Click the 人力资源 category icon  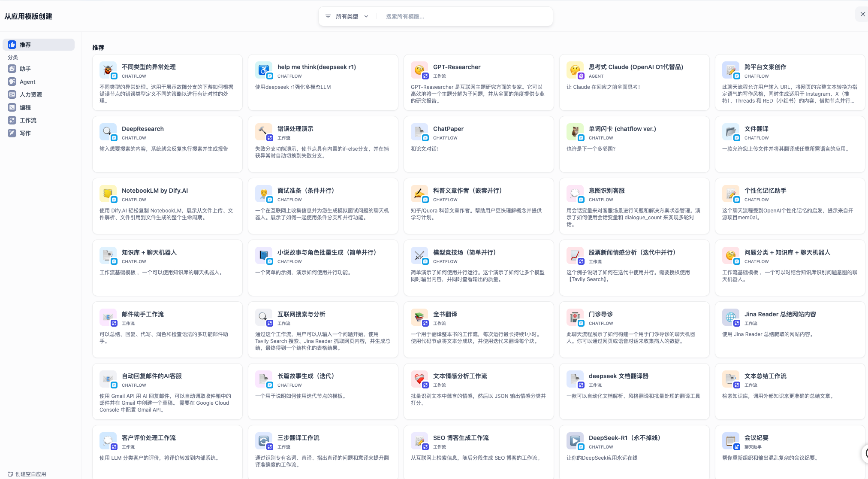(x=12, y=94)
